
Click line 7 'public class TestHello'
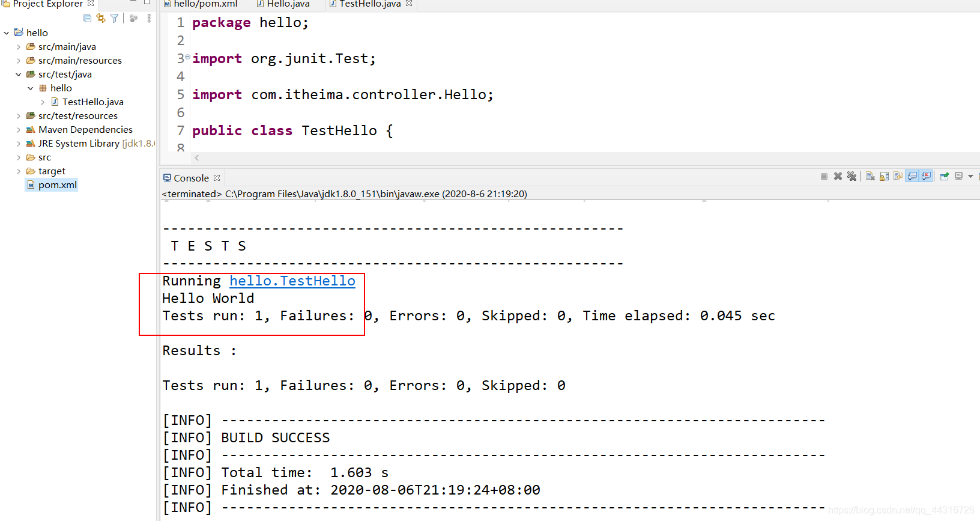(292, 130)
